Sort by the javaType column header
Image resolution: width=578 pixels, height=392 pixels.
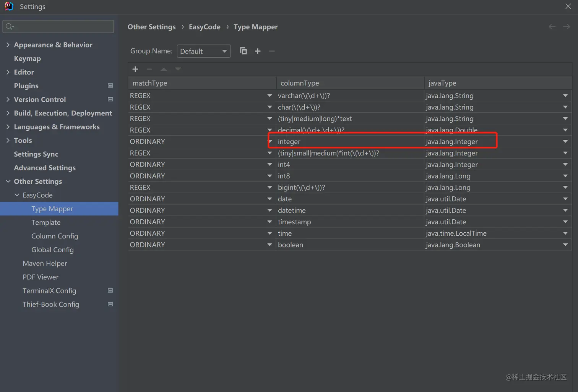pyautogui.click(x=498, y=83)
